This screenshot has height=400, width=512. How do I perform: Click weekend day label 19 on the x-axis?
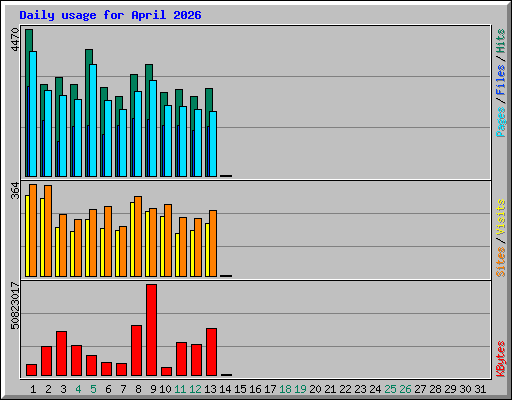coord(300,389)
